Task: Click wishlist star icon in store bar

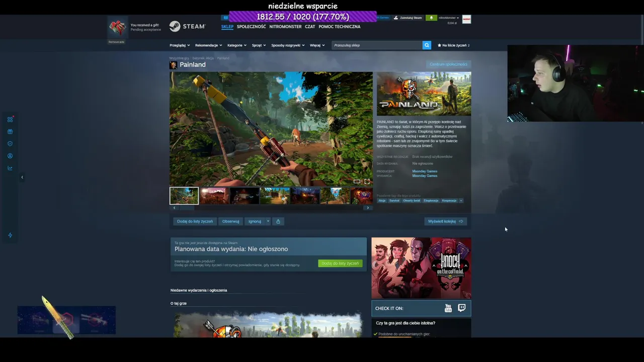Action: click(439, 45)
